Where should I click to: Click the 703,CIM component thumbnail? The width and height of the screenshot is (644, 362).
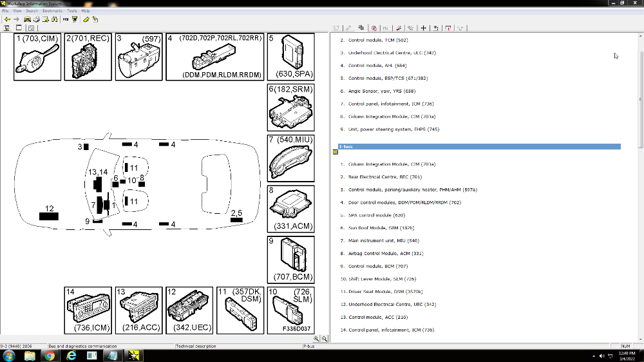point(37,57)
